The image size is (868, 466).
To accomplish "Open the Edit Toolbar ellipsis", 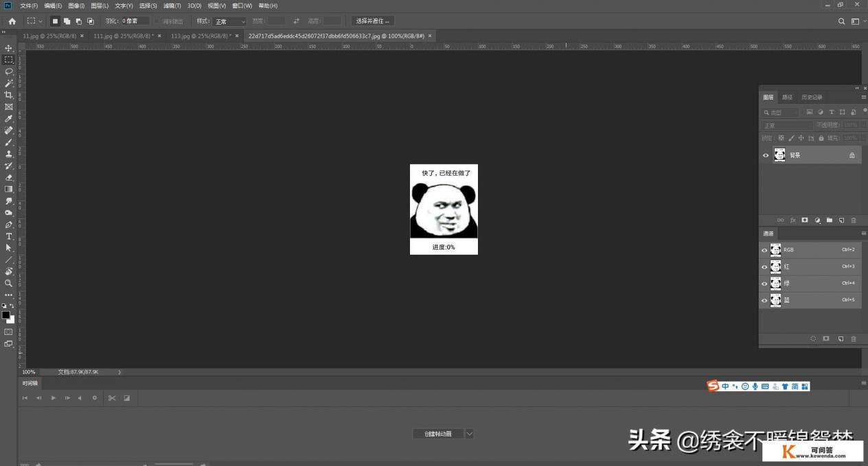I will [x=8, y=294].
